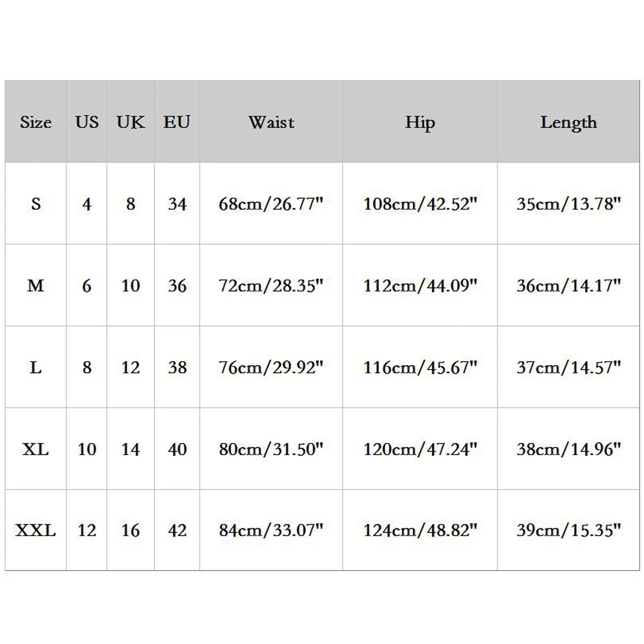Select the L size cell
644x644 pixels.
point(36,367)
